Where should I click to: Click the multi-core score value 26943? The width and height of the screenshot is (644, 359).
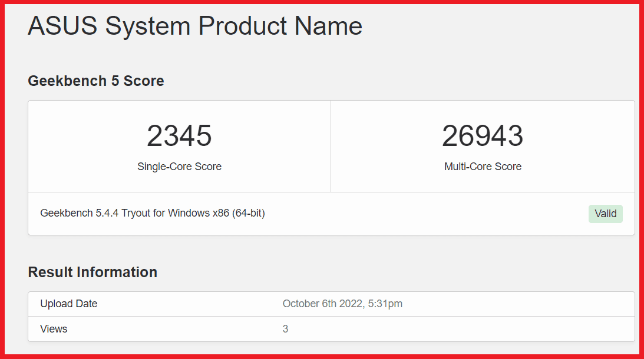(x=483, y=136)
